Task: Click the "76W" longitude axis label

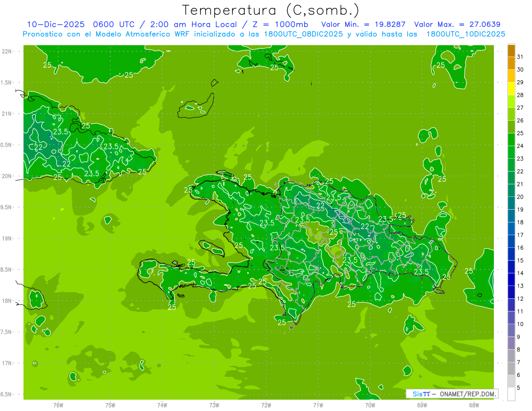Action: pos(58,405)
